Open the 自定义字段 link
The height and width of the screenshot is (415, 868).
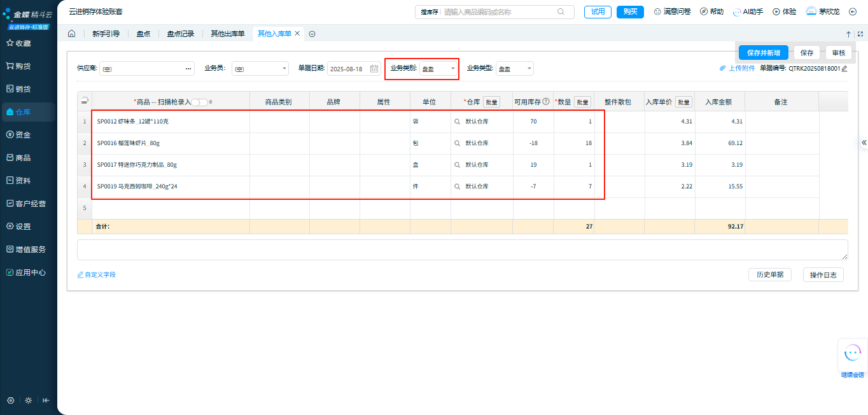click(x=97, y=274)
